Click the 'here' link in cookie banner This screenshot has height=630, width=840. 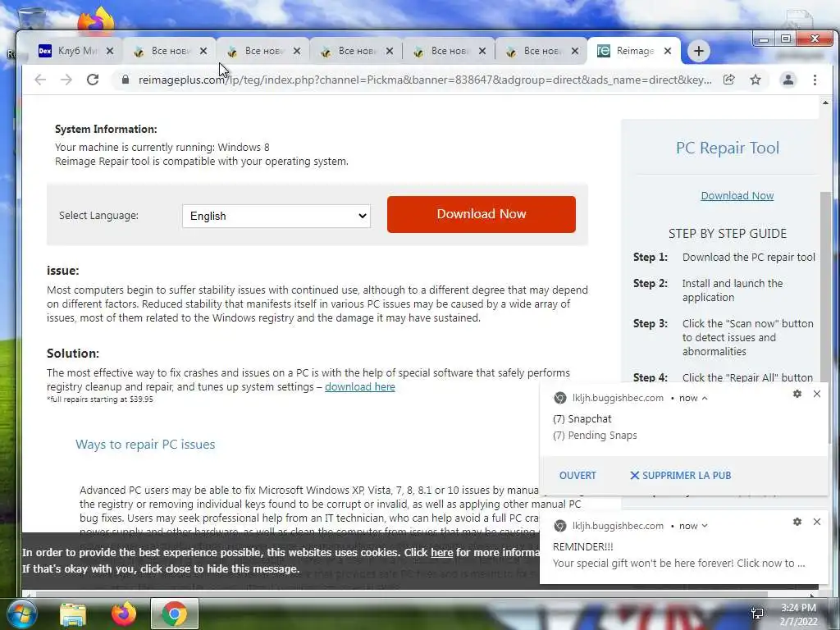441,552
